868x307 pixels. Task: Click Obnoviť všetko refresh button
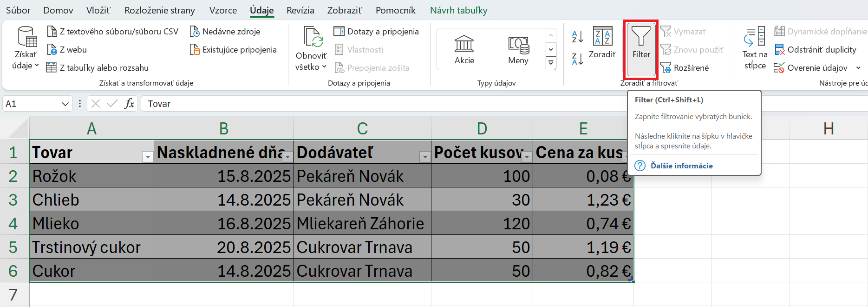tap(311, 48)
